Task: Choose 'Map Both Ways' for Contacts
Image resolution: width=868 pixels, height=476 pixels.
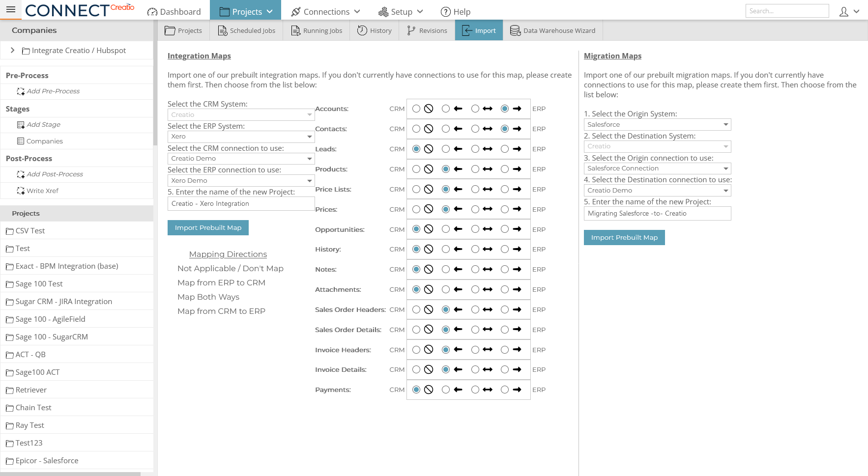Action: [475, 129]
